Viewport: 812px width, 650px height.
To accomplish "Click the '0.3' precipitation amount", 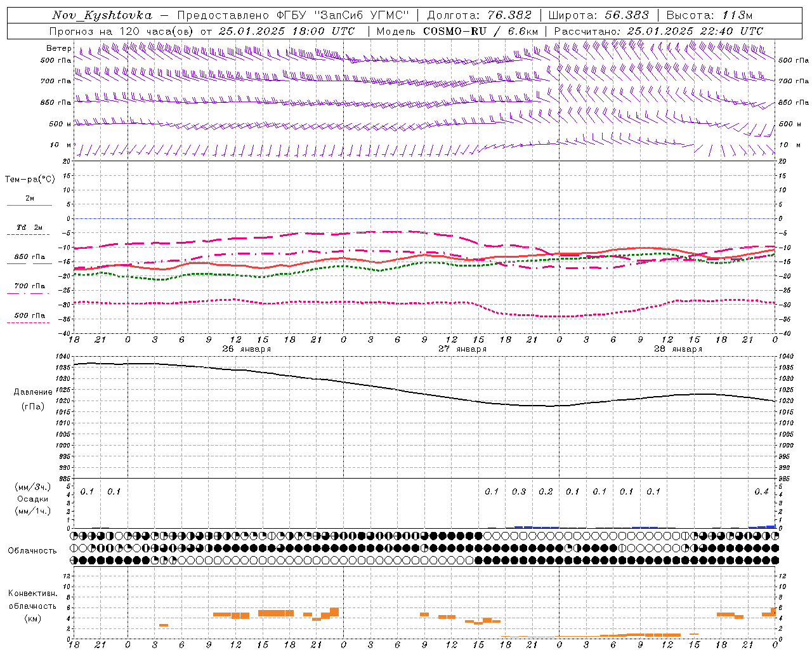I will click(519, 491).
